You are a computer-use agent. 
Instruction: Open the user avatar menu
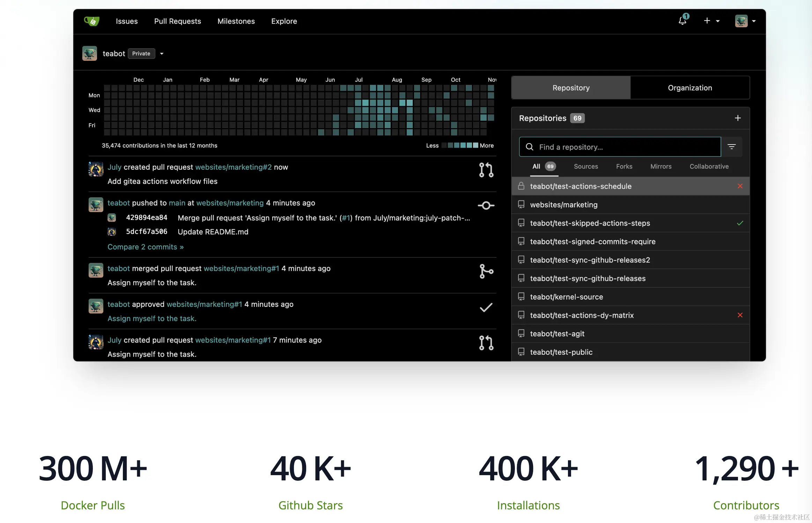[745, 21]
